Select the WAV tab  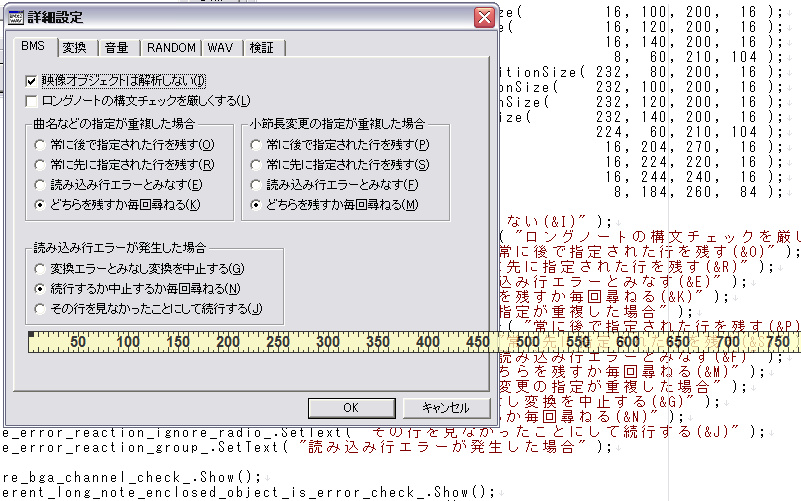(x=221, y=48)
